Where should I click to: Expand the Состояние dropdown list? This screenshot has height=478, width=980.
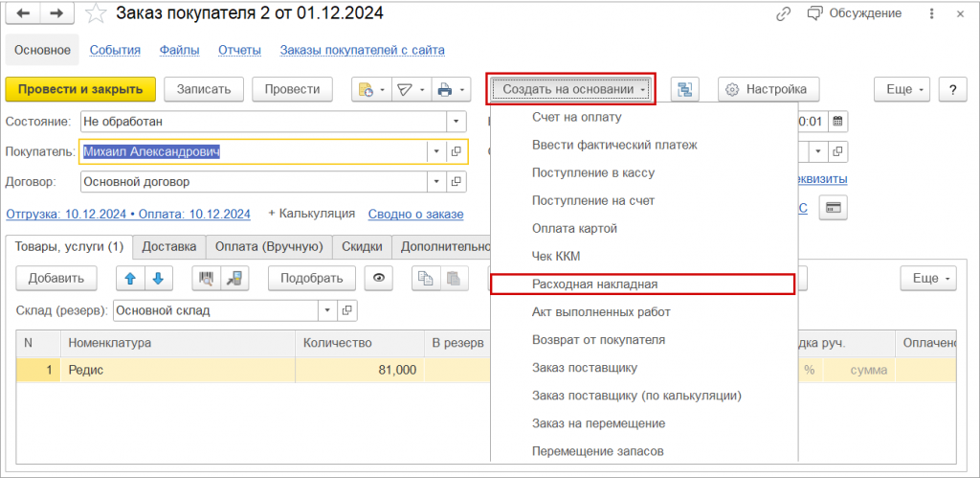[456, 122]
